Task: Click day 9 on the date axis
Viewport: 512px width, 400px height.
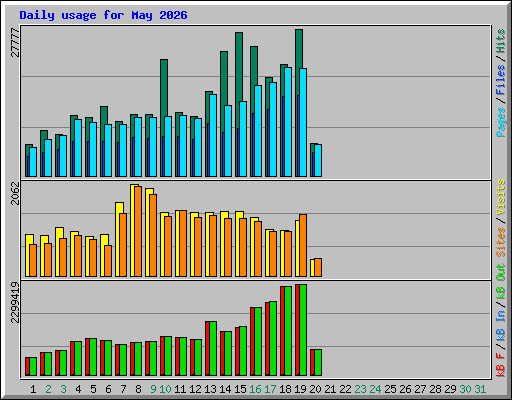Action: coord(153,389)
